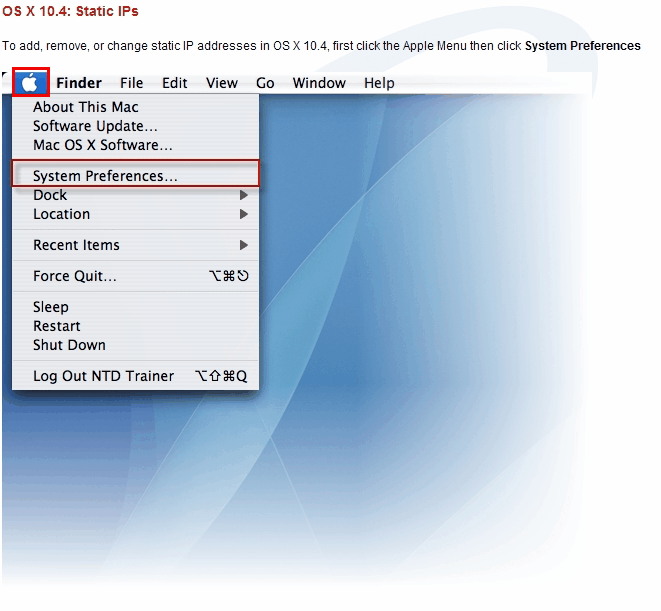Viewport: 661px width, 611px height.
Task: Open the Edit menu in menu bar
Action: tap(175, 83)
